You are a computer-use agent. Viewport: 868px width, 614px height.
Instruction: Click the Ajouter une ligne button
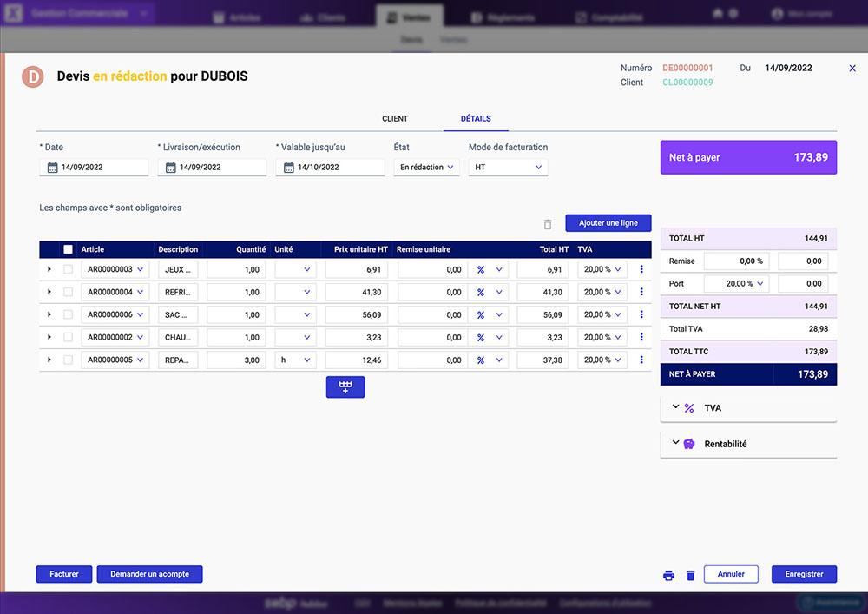pyautogui.click(x=608, y=222)
